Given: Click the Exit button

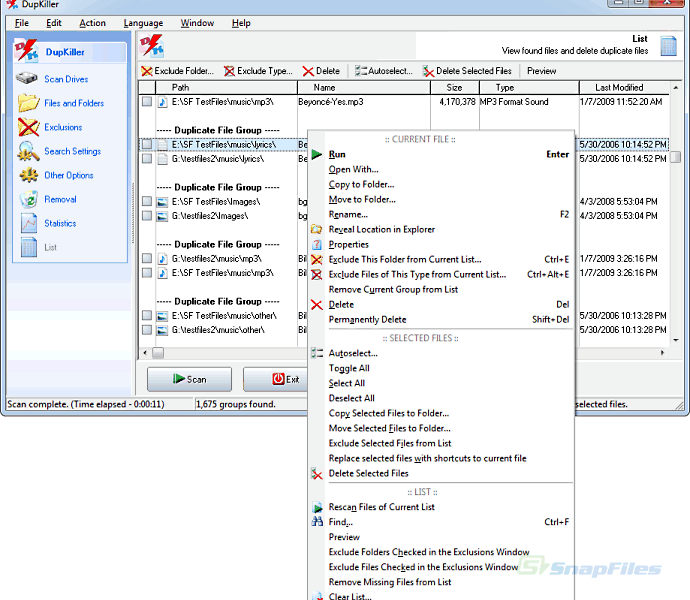Looking at the screenshot, I should click(x=275, y=379).
